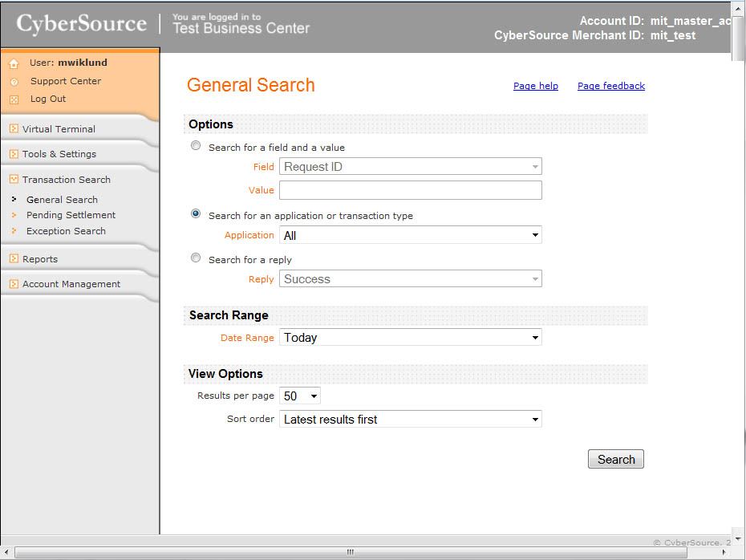Click the home icon beside User mwiklund

(x=14, y=63)
